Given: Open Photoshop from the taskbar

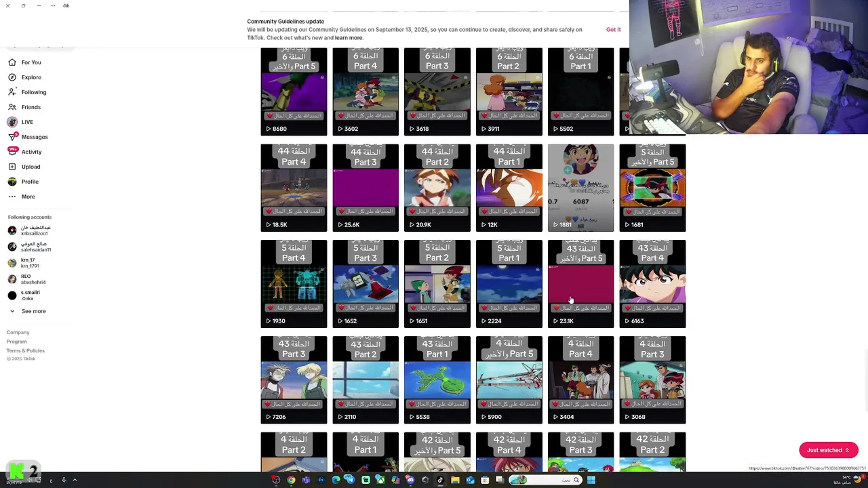Looking at the screenshot, I should [321, 480].
